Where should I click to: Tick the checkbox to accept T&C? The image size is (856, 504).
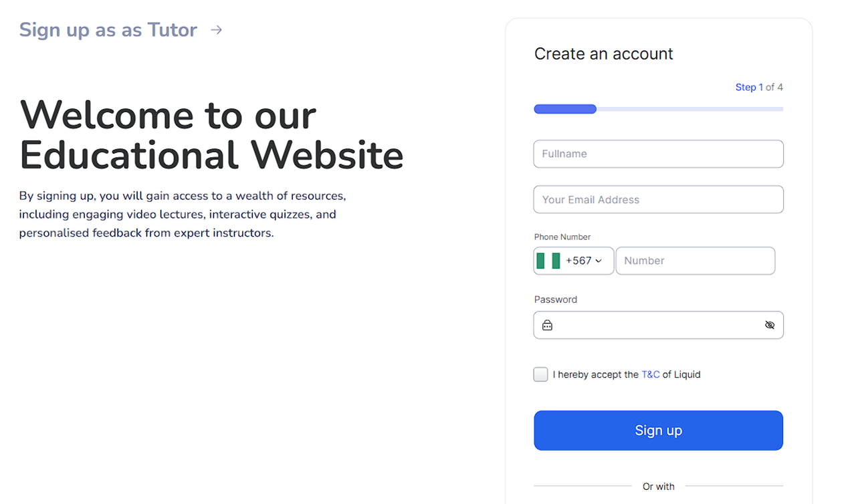(x=540, y=374)
